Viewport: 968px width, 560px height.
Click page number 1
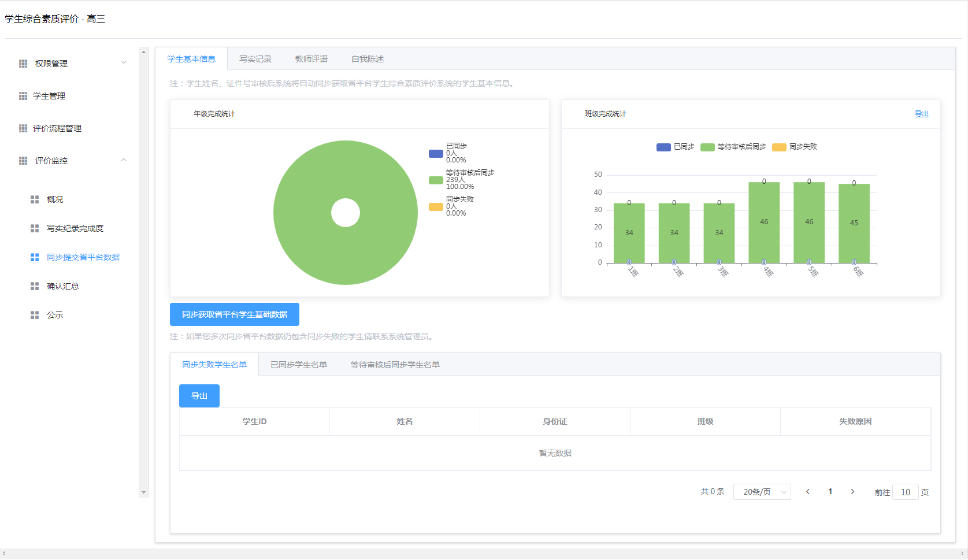pos(830,492)
